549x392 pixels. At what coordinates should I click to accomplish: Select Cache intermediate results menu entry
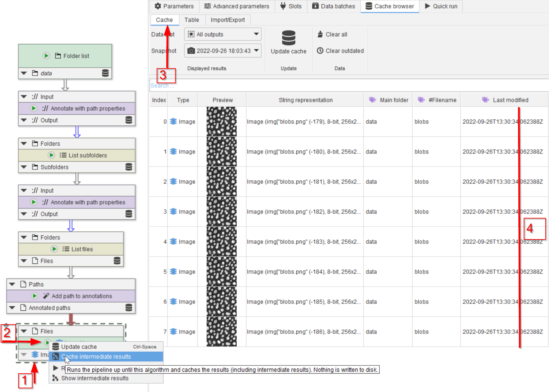(96, 357)
